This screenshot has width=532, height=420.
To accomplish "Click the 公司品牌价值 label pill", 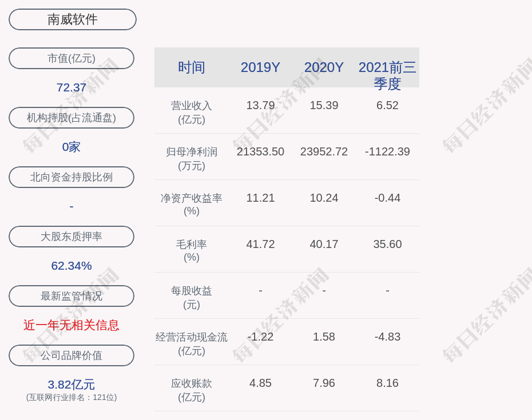I will 72,355.
